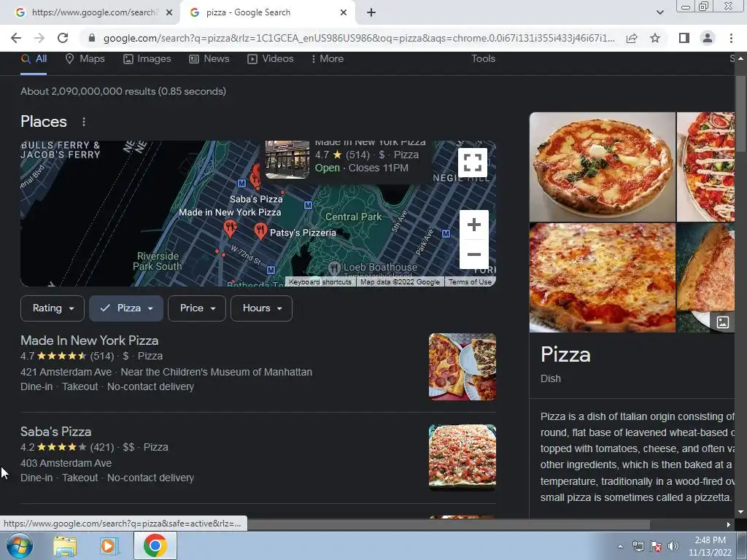Viewport: 747px width, 560px height.
Task: Switch to the All results tab
Action: pos(34,59)
